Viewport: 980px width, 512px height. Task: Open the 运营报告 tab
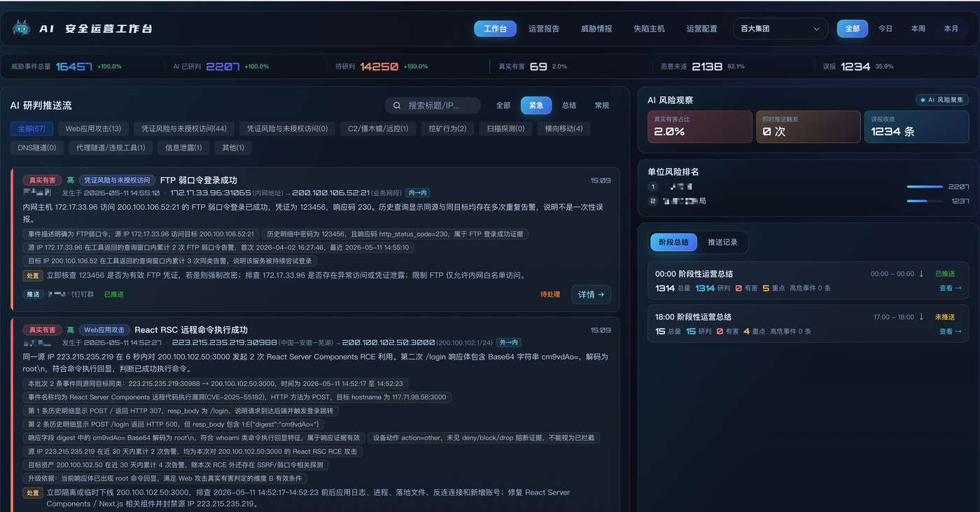544,29
